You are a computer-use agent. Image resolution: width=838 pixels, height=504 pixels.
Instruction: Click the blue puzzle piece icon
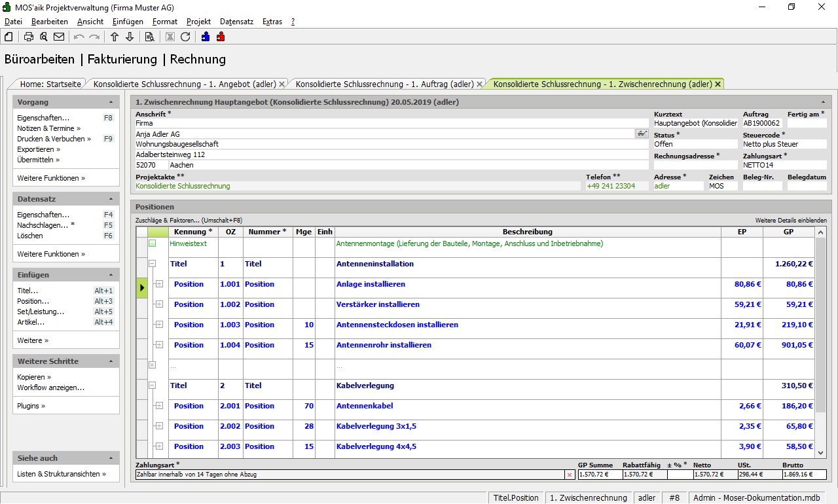pos(206,37)
